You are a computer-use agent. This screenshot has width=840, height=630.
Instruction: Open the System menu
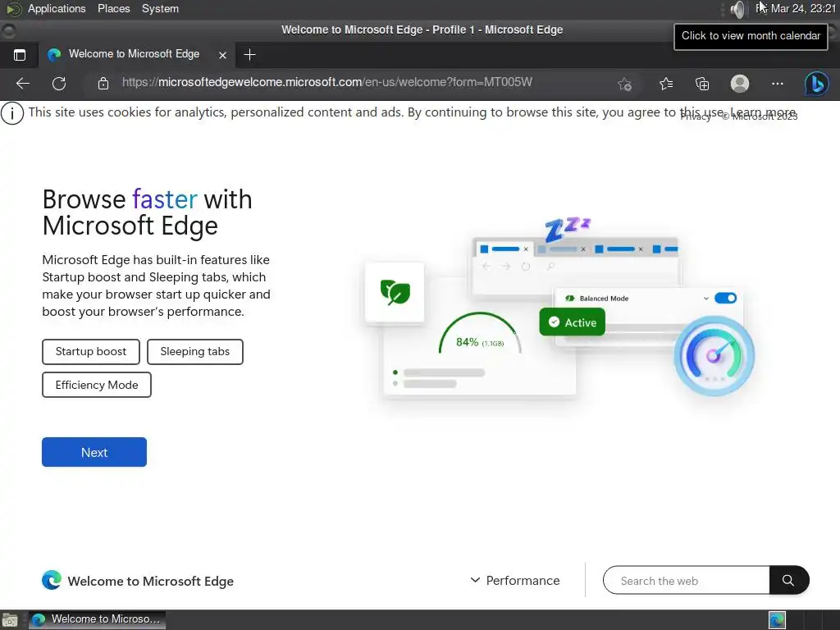(160, 8)
